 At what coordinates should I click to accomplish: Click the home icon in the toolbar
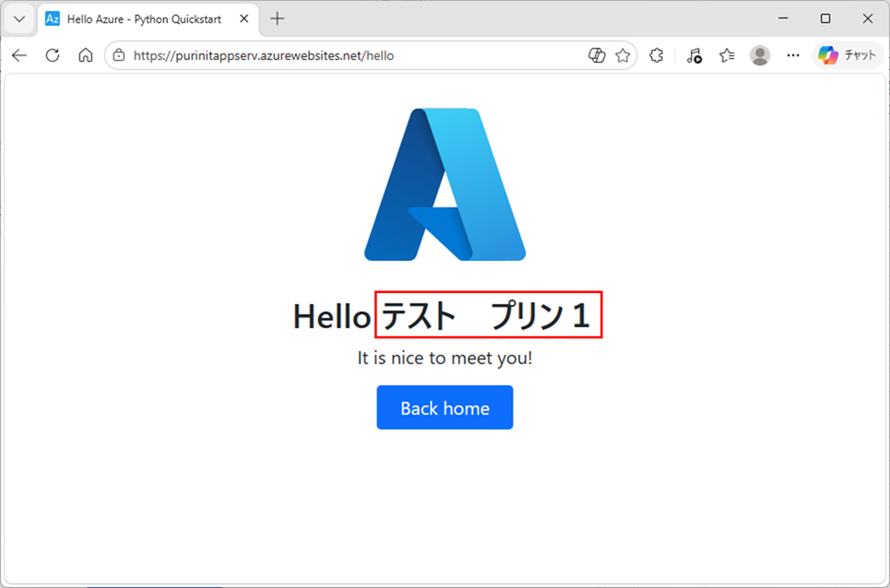coord(85,54)
